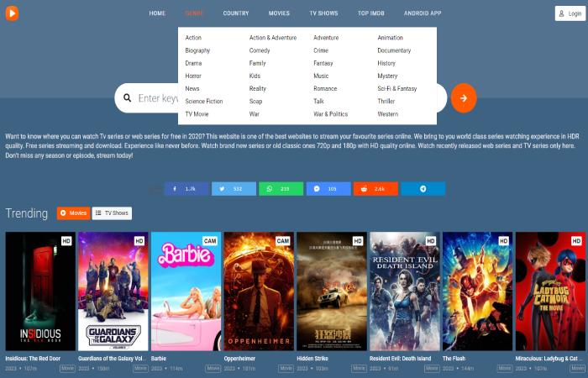The image size is (588, 378).
Task: Select Family genre
Action: [x=257, y=63]
